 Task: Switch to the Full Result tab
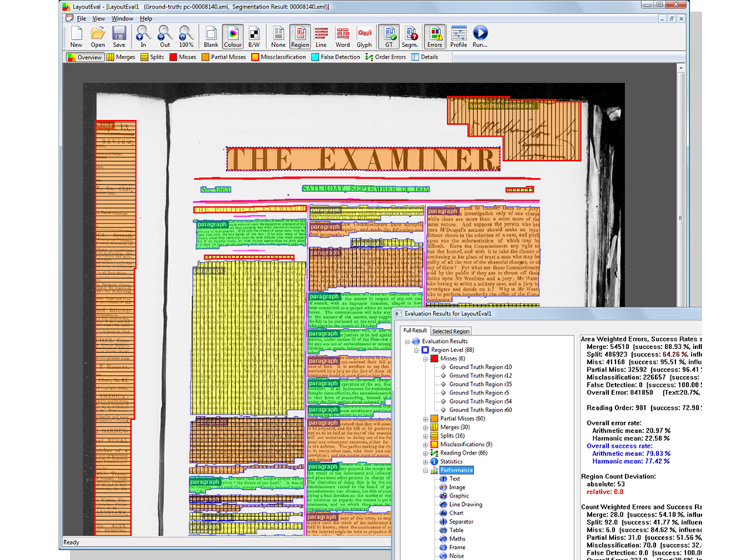(x=415, y=330)
